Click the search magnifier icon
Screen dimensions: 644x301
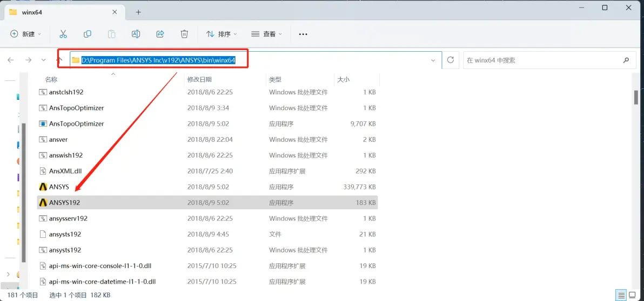(x=626, y=60)
